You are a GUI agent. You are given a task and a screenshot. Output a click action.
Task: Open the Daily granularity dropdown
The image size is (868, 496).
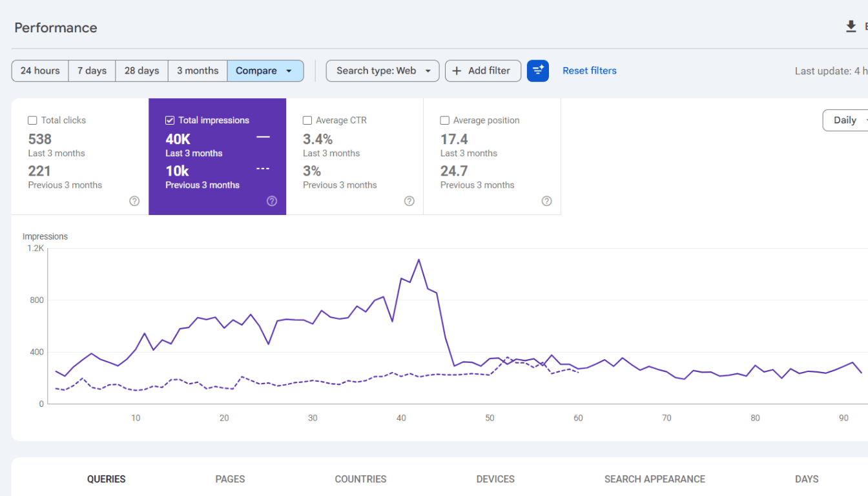tap(846, 120)
